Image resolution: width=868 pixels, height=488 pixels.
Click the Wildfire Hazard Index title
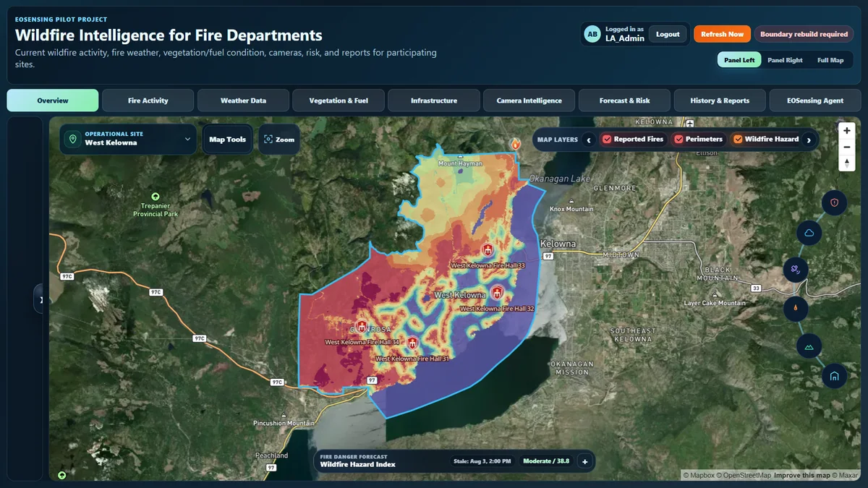click(358, 465)
